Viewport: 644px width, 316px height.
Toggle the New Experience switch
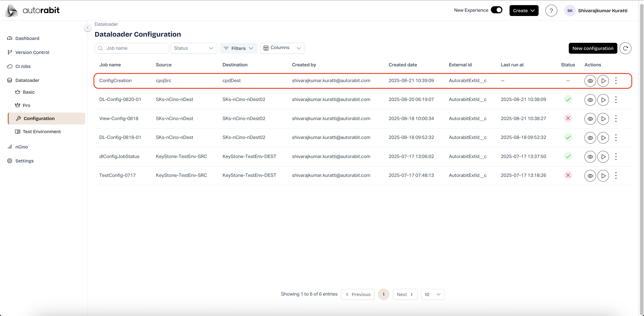(496, 10)
